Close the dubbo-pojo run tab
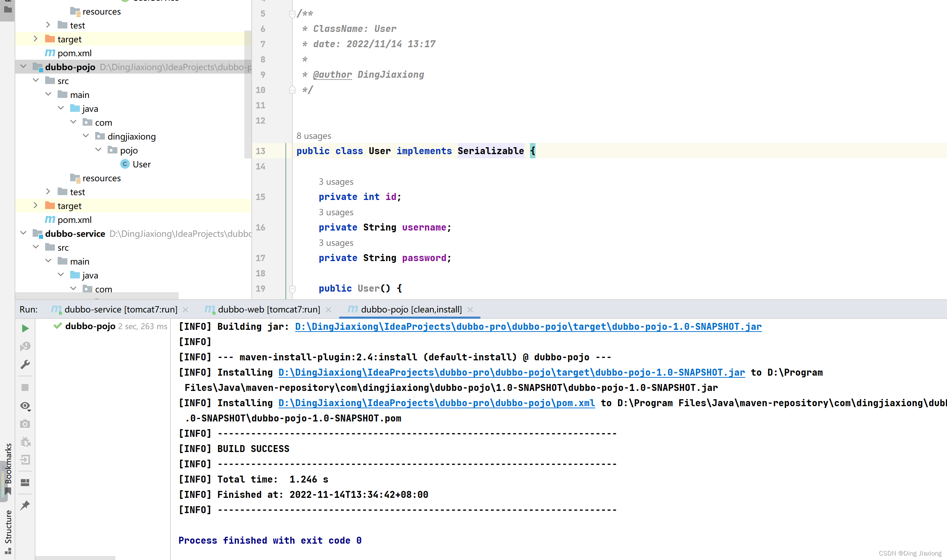The image size is (947, 560). click(470, 310)
